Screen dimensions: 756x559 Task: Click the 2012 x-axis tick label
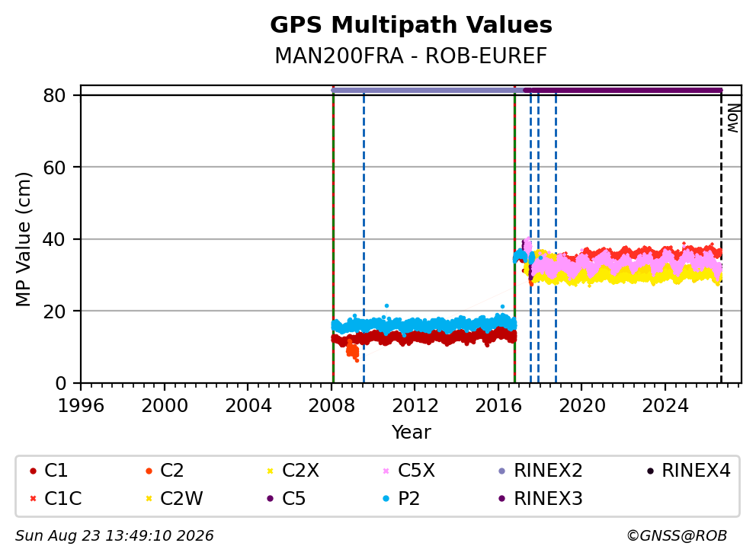pos(415,406)
